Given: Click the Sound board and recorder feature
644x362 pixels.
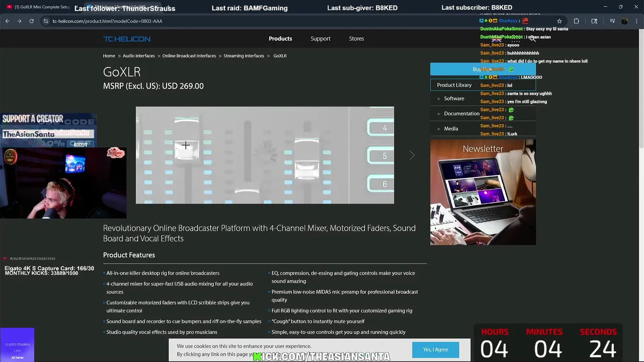Looking at the screenshot, I should (184, 321).
